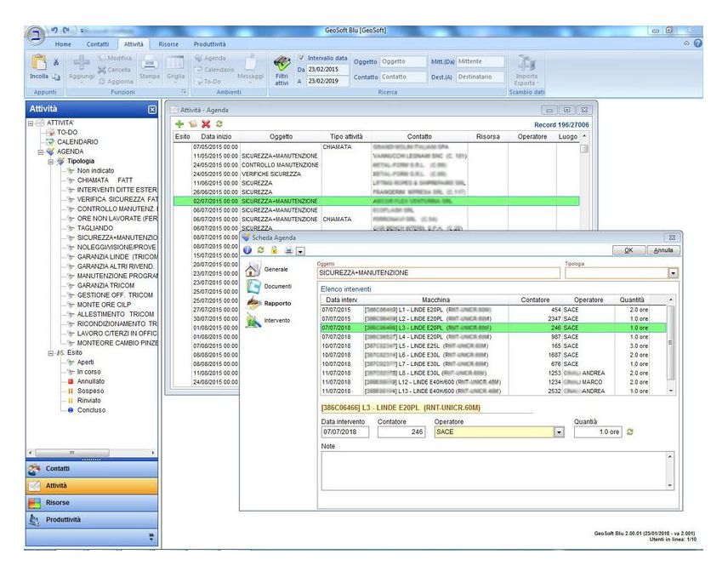Click the Griglia grid icon in the ribbon
728x577 pixels.
coord(175,62)
